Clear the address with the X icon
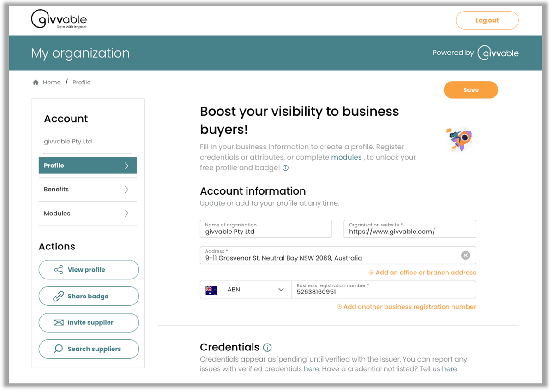 [x=465, y=255]
